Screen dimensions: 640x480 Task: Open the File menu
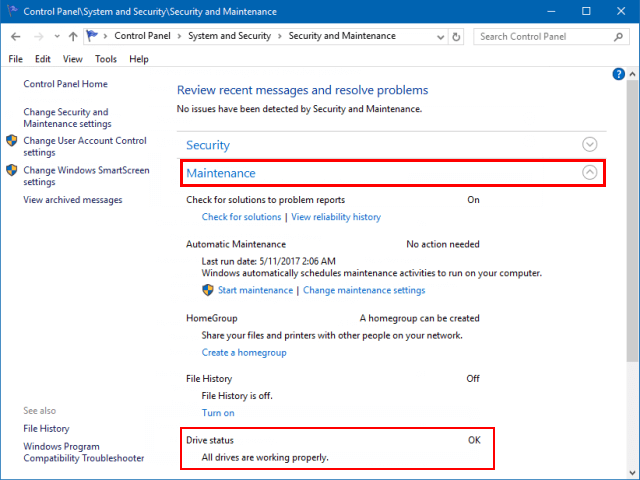tap(15, 59)
